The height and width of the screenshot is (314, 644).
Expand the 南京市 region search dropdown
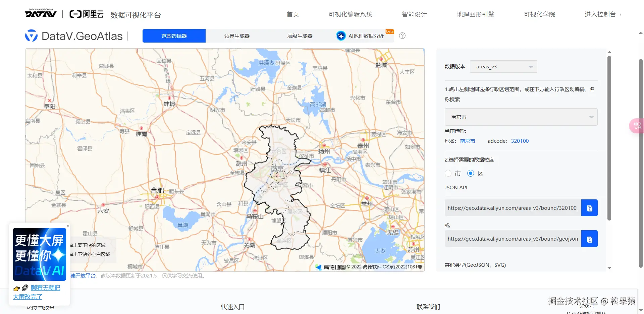[521, 117]
